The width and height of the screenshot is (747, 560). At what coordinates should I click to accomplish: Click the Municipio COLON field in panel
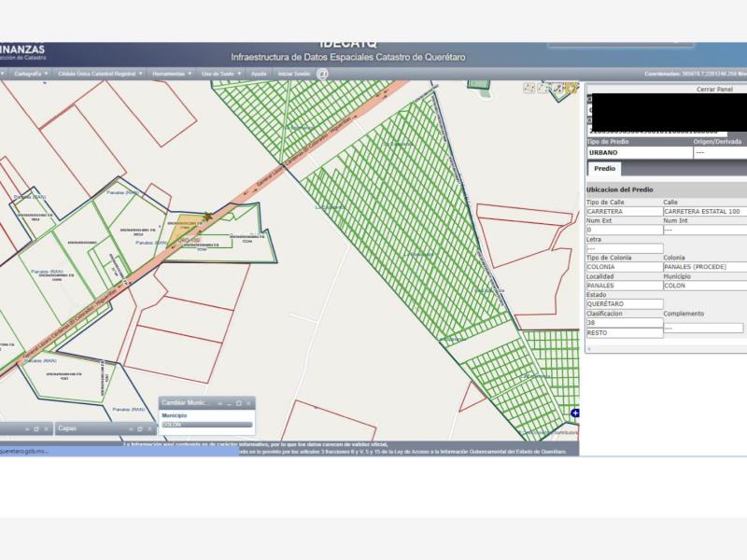click(705, 286)
